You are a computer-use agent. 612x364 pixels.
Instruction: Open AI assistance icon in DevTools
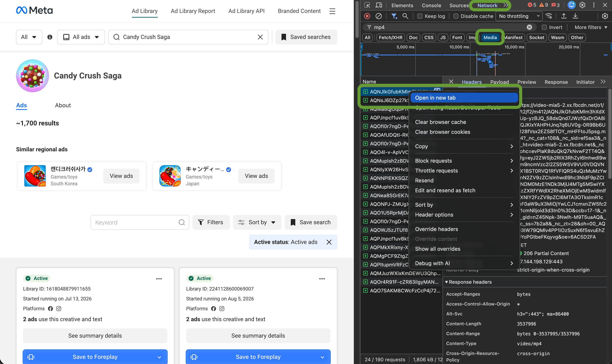coord(571,5)
